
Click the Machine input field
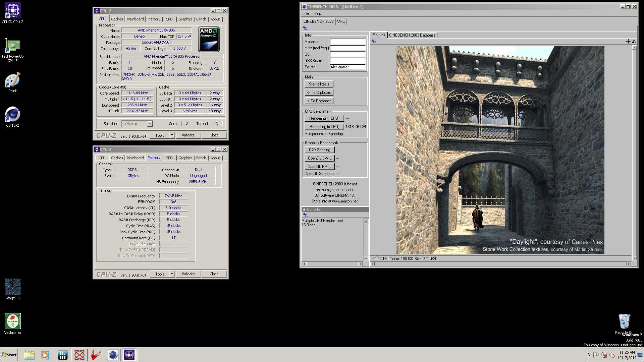point(347,42)
